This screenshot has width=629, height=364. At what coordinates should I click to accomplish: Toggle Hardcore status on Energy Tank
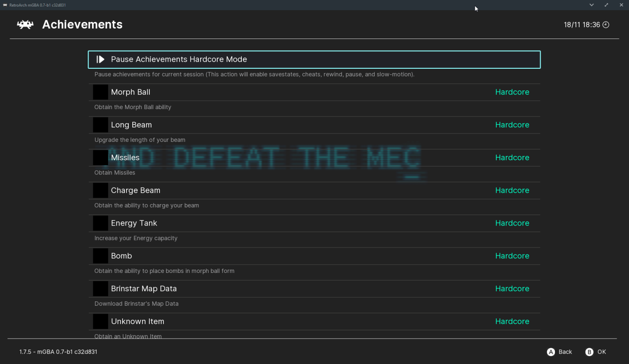pyautogui.click(x=512, y=223)
